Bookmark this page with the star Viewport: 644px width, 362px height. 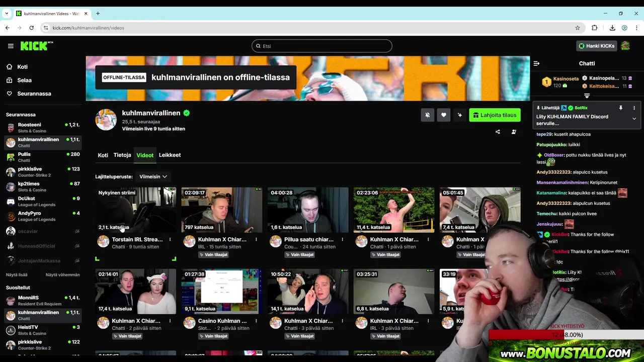click(578, 28)
